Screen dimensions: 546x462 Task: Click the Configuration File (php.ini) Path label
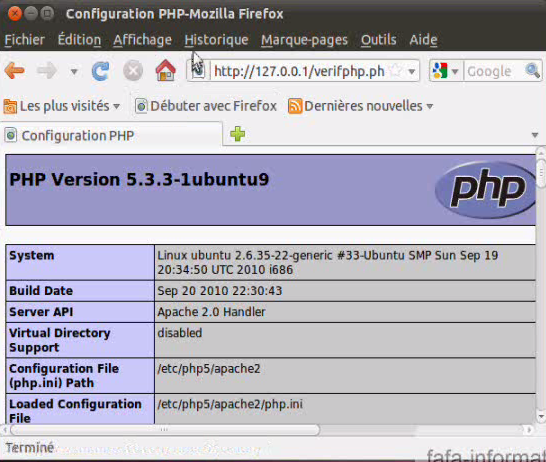click(x=64, y=376)
